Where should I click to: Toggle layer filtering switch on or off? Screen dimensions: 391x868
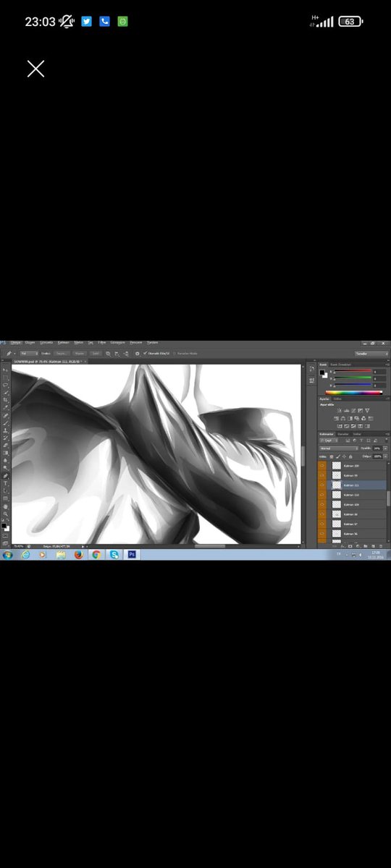pos(387,440)
